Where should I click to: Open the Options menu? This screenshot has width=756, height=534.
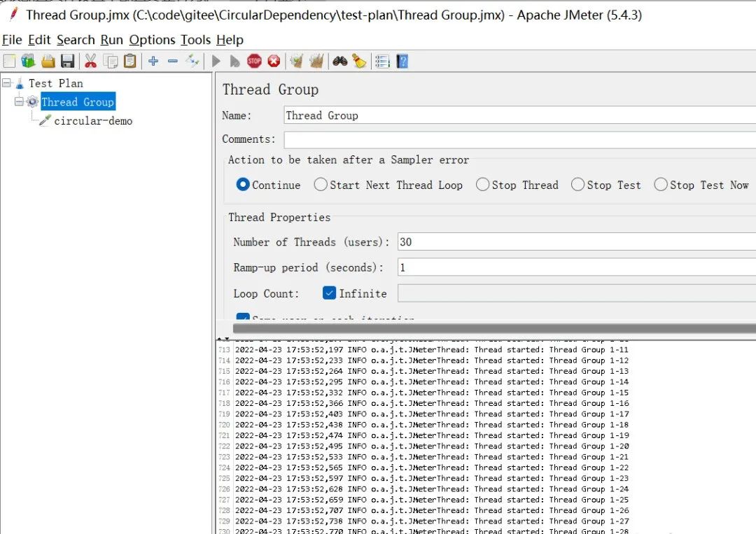point(152,40)
